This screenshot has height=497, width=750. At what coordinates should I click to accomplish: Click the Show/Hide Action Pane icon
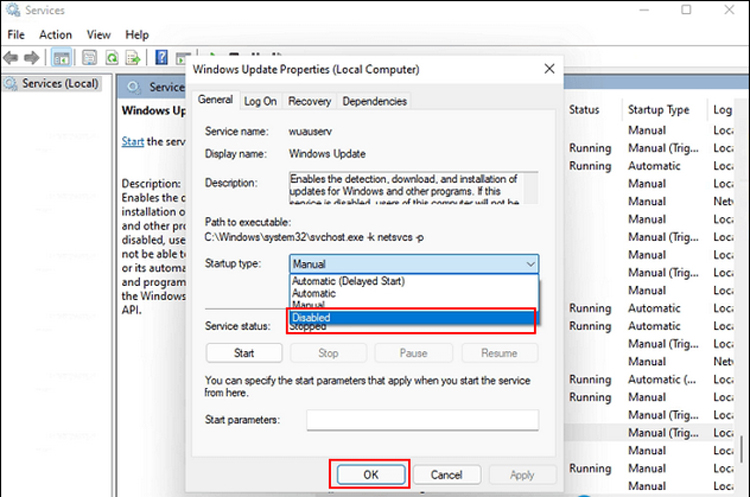(x=182, y=58)
